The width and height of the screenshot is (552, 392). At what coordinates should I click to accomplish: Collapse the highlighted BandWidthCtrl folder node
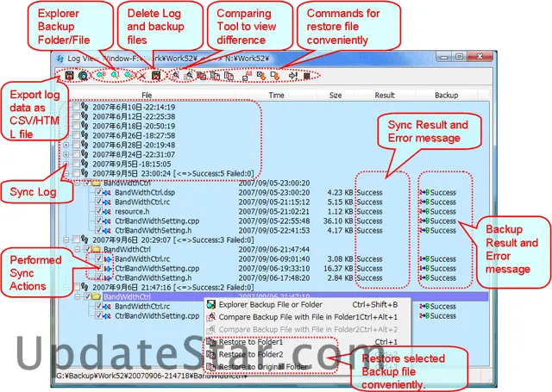click(x=78, y=296)
